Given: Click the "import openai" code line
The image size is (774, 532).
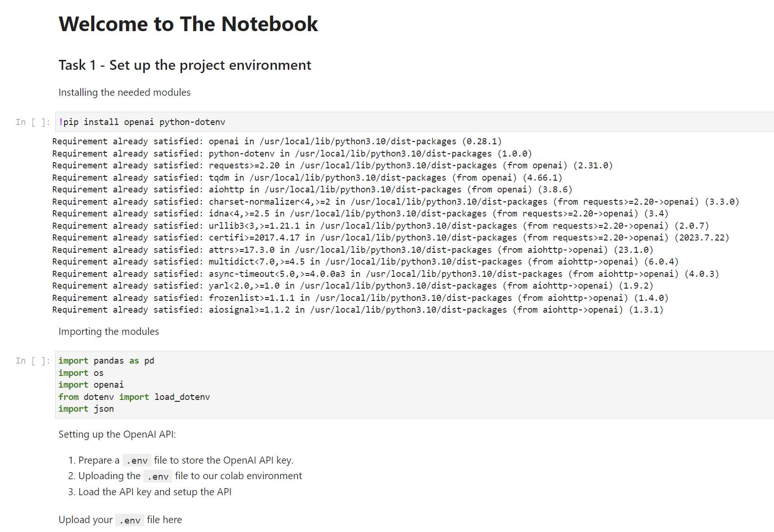Looking at the screenshot, I should pyautogui.click(x=91, y=385).
